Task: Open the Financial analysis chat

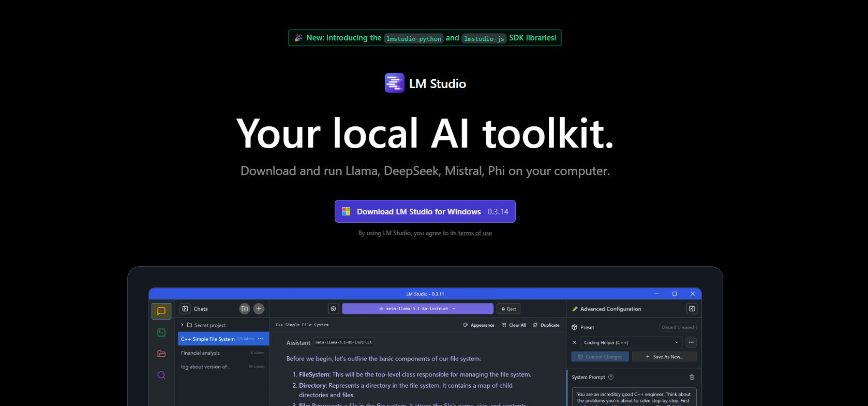Action: point(223,353)
